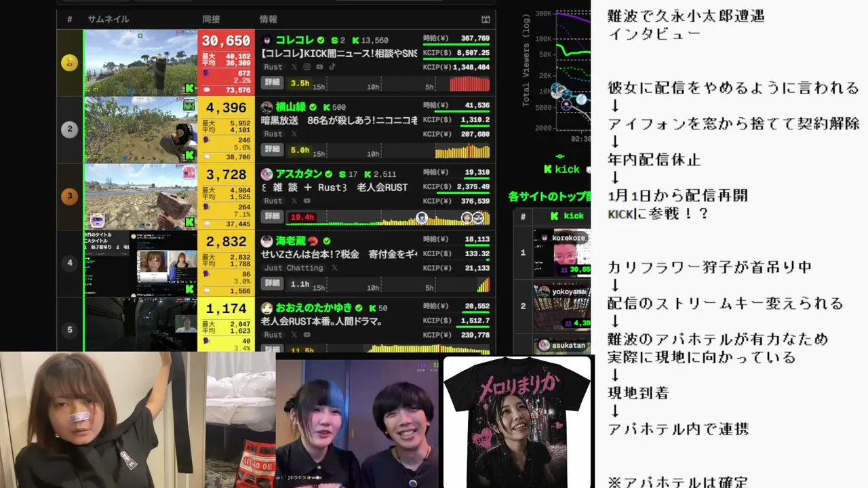Open the コレコレ Rust stream thumbnail

point(140,62)
